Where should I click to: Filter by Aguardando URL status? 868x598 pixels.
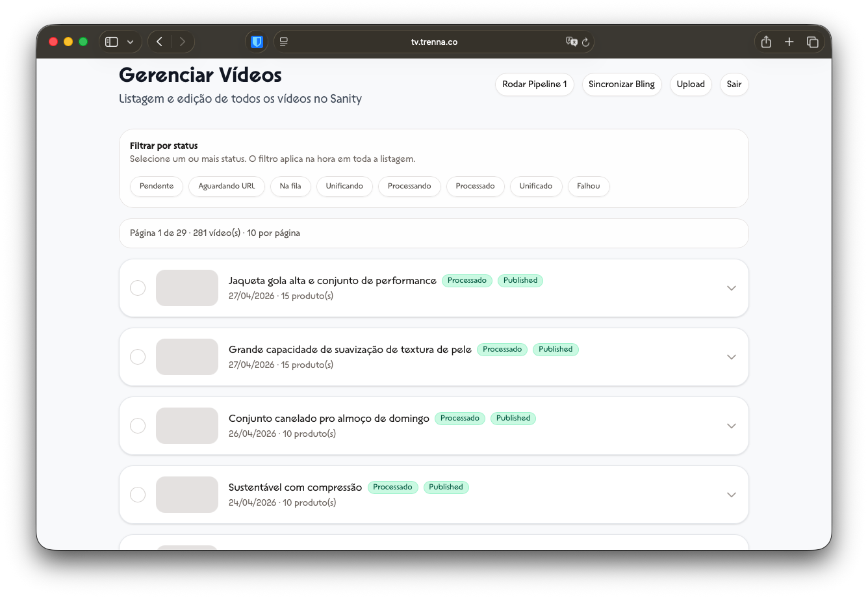pos(227,186)
